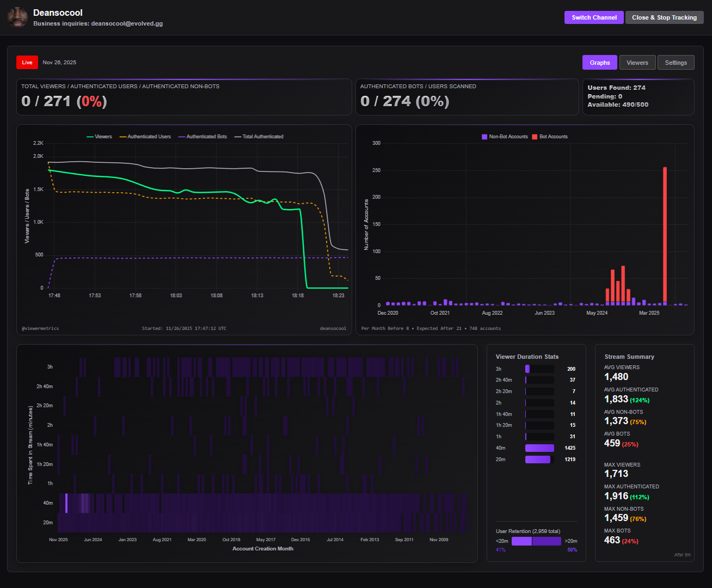Image resolution: width=712 pixels, height=588 pixels.
Task: Toggle Bot Accounts legend entry
Action: pyautogui.click(x=550, y=137)
